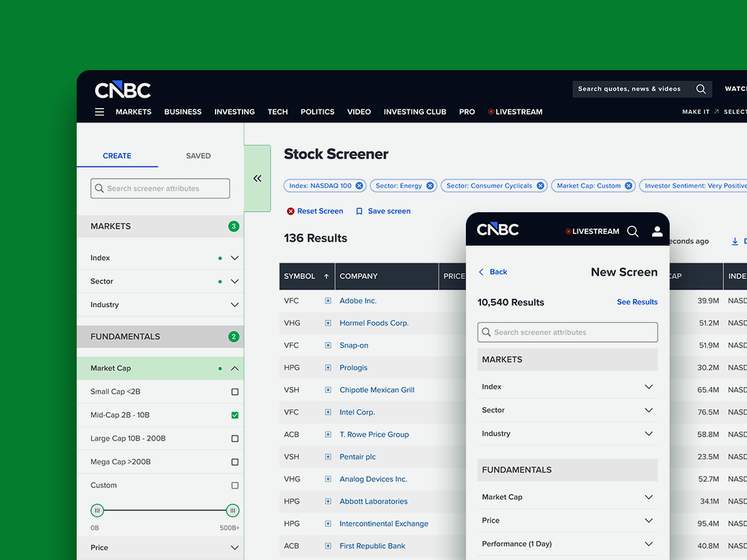The height and width of the screenshot is (560, 747).
Task: Click See Results in mobile panel
Action: tap(637, 302)
